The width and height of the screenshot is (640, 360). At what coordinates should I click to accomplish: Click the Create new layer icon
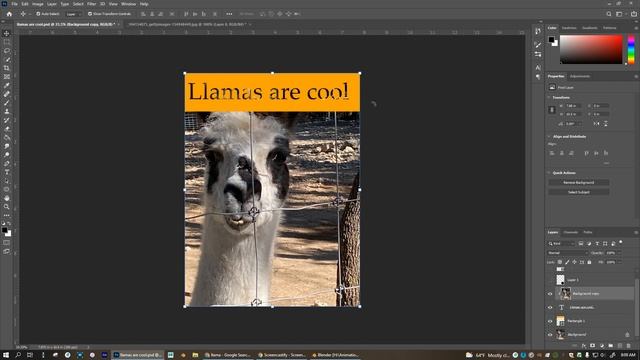coord(620,346)
